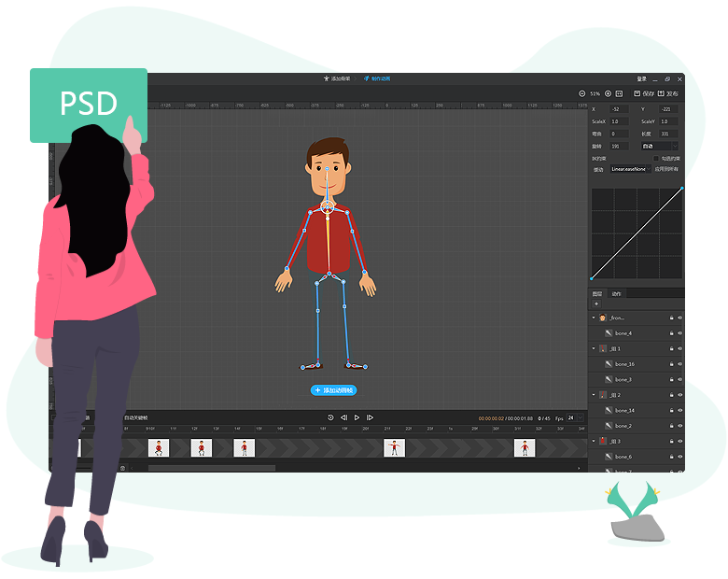Click the zoom in plus icon

click(609, 93)
